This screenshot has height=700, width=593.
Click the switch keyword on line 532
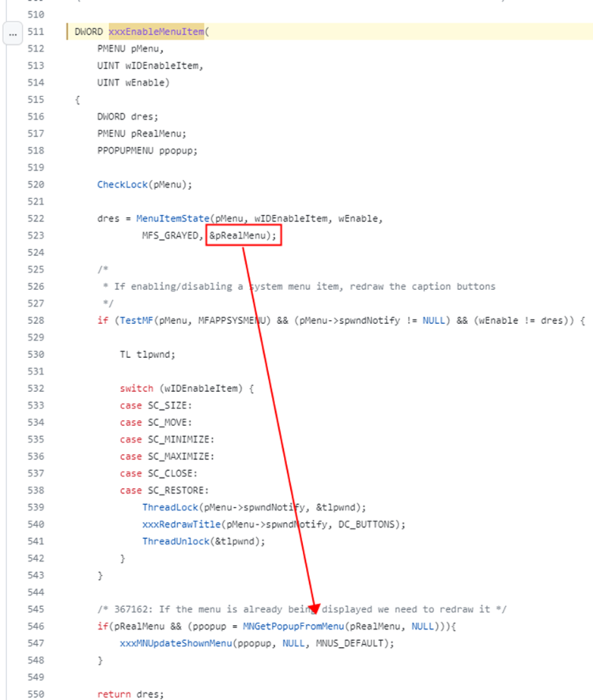click(135, 389)
